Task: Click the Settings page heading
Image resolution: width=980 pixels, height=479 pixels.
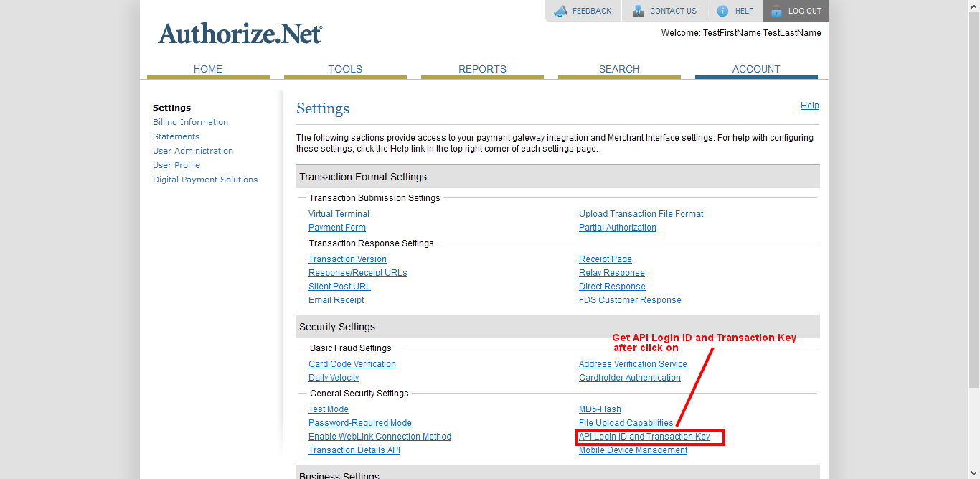Action: point(323,108)
